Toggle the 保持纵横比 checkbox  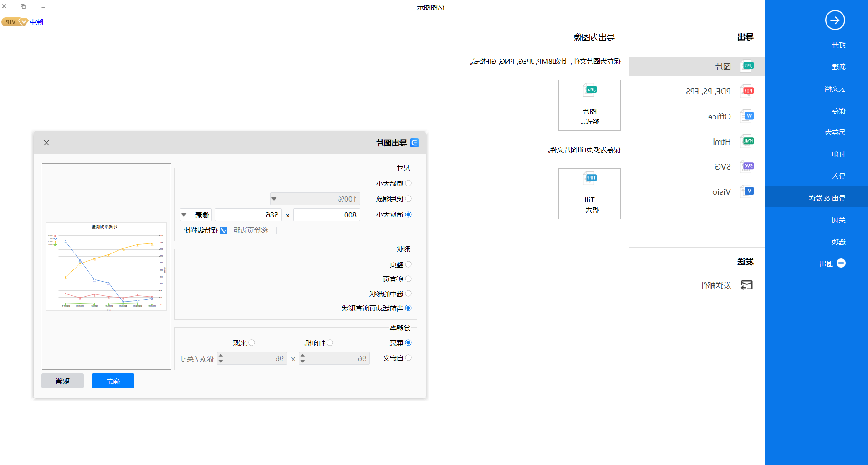[224, 231]
